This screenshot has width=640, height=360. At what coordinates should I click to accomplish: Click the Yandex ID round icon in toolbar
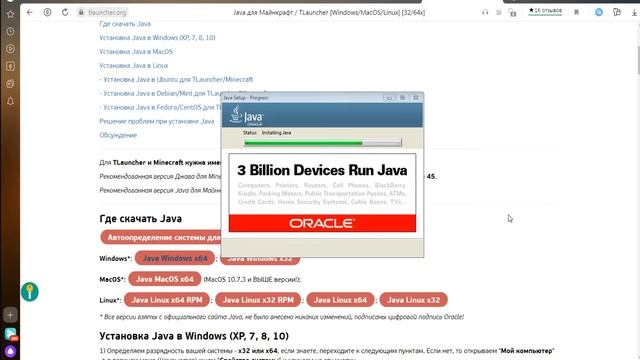(x=47, y=12)
